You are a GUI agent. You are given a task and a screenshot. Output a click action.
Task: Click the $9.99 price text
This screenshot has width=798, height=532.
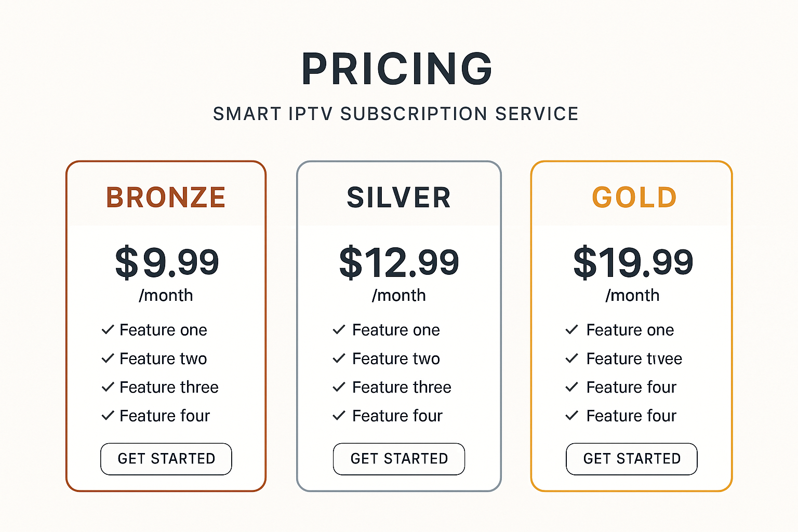coord(167,262)
